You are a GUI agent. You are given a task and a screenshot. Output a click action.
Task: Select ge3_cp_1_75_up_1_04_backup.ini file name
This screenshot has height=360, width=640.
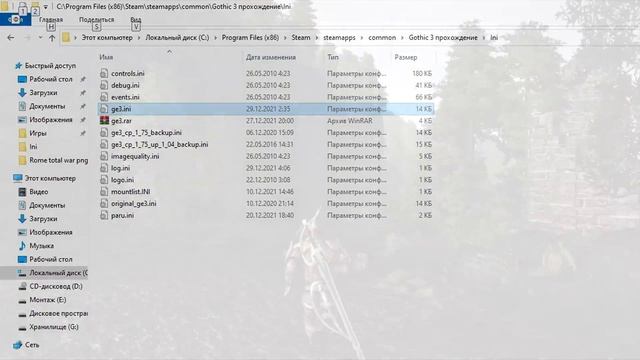(x=160, y=144)
